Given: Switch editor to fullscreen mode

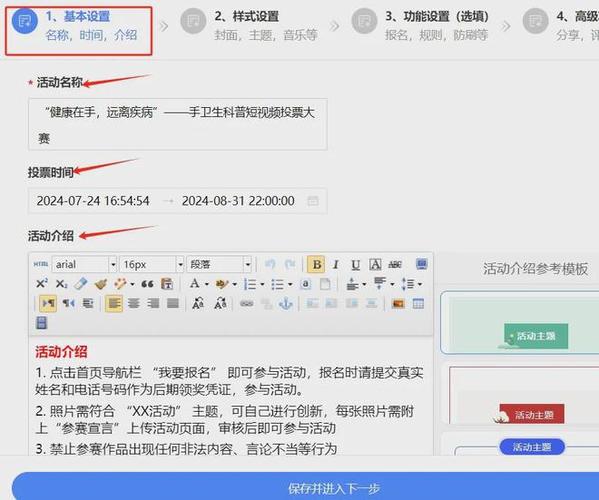Looking at the screenshot, I should tap(421, 264).
